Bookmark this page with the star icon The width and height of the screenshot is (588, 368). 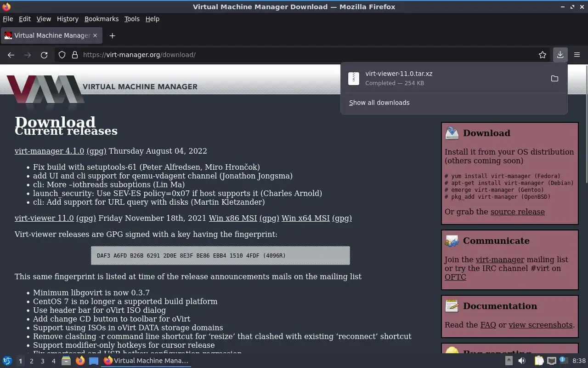(543, 55)
